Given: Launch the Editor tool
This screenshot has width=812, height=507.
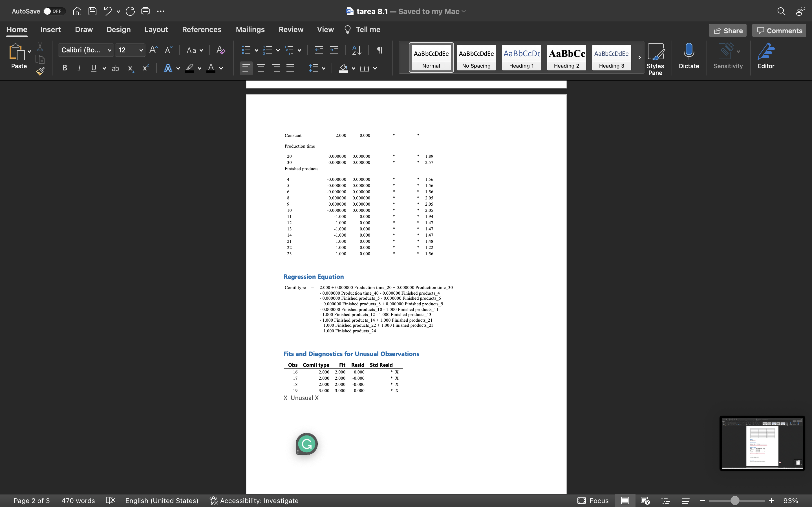Looking at the screenshot, I should [x=766, y=57].
